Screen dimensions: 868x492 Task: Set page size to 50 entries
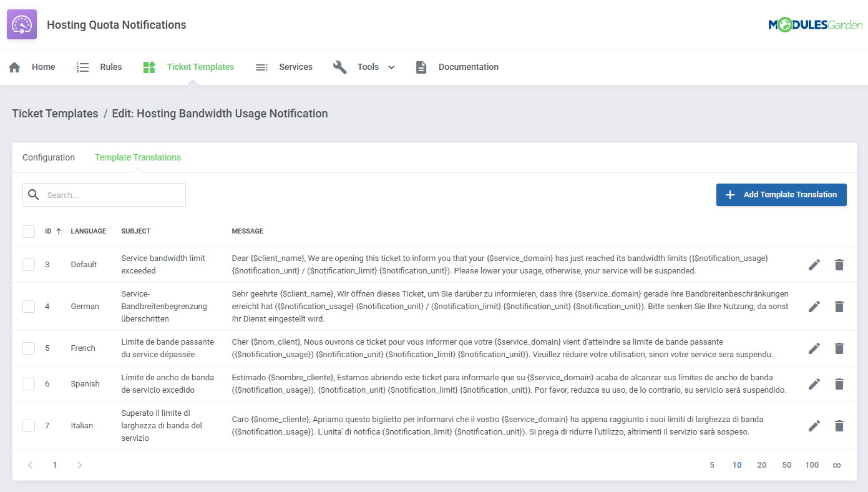point(786,465)
